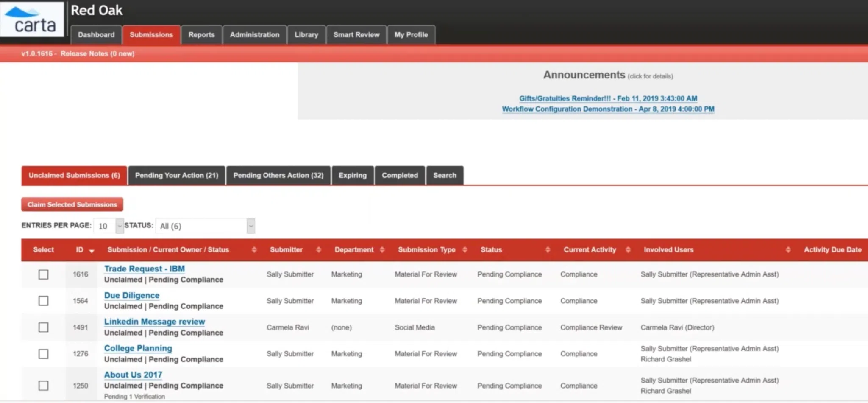Sort the Involved Users column

(x=788, y=250)
